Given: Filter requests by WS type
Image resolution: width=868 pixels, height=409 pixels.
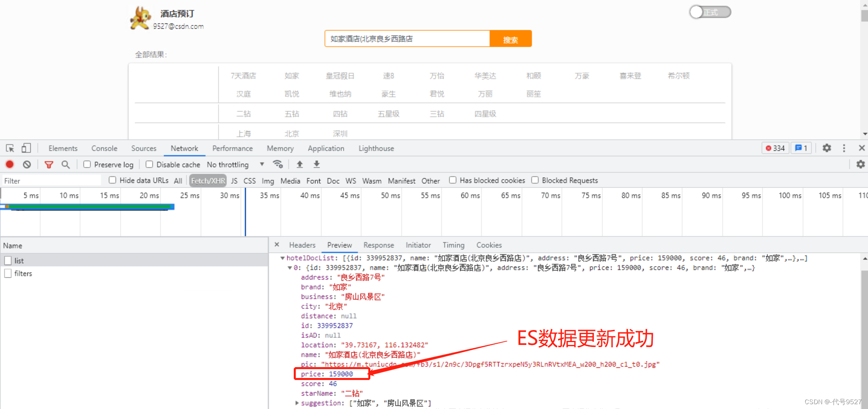Looking at the screenshot, I should click(x=351, y=181).
